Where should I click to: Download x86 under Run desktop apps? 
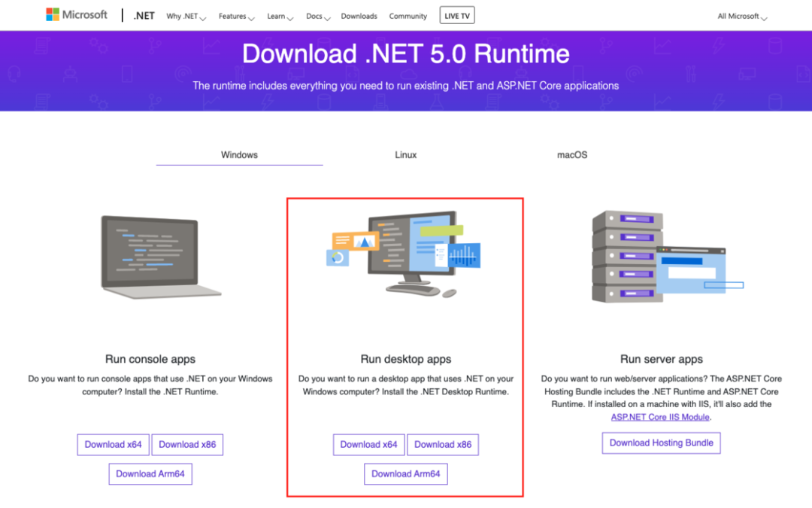(x=443, y=445)
